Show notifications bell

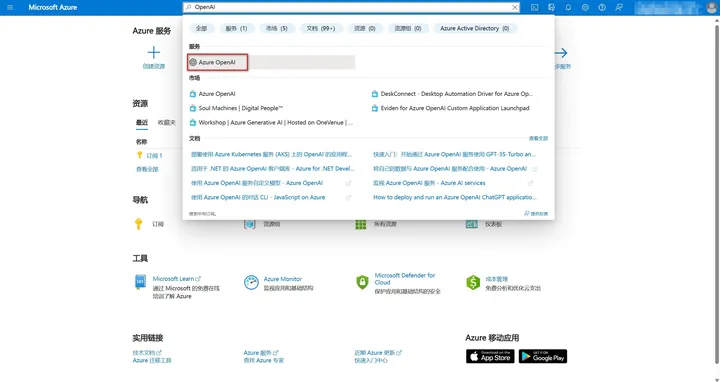568,7
